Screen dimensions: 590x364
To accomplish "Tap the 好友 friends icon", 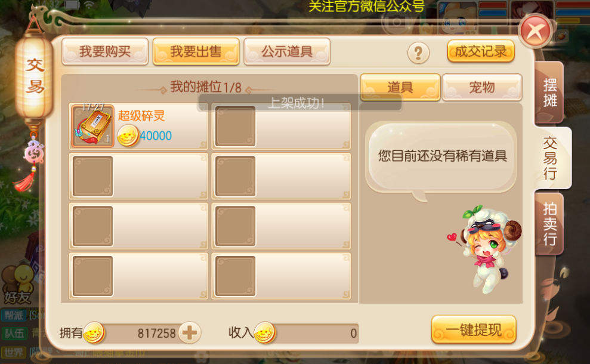I will point(18,285).
